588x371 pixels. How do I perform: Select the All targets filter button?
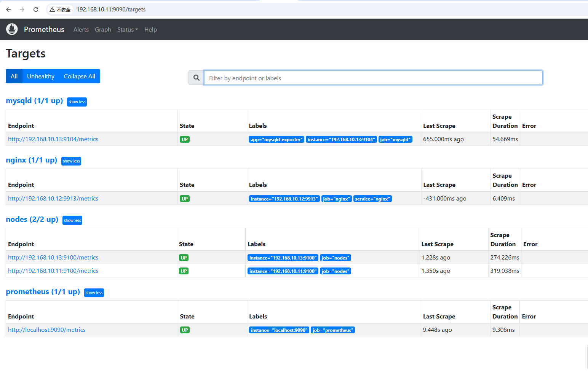tap(14, 76)
